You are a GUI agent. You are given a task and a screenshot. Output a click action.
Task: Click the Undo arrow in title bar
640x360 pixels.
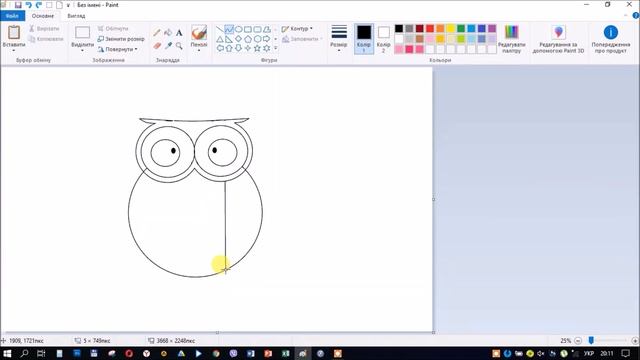tap(29, 5)
